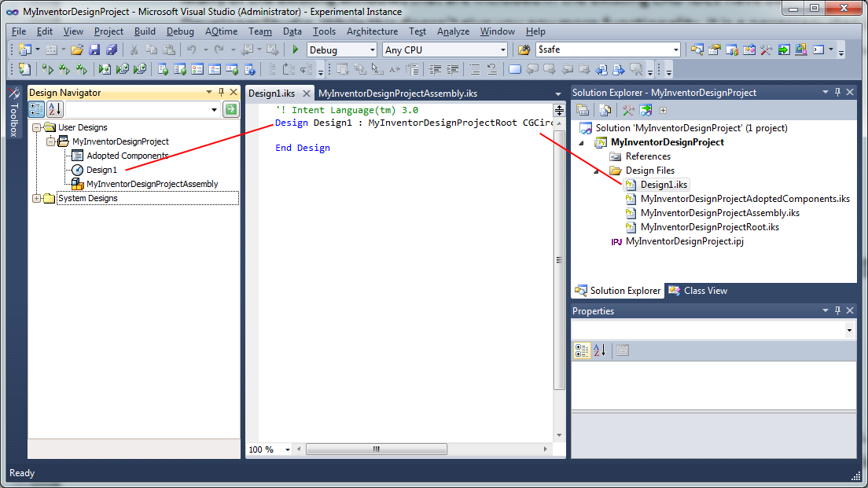This screenshot has width=868, height=488.
Task: Click the editor split window handle
Action: click(x=559, y=110)
